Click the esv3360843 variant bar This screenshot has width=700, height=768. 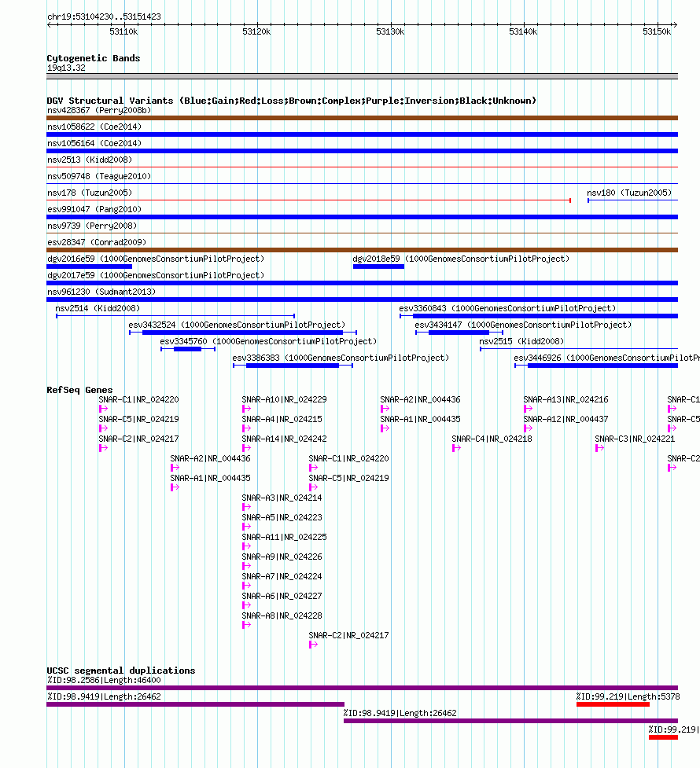point(539,316)
